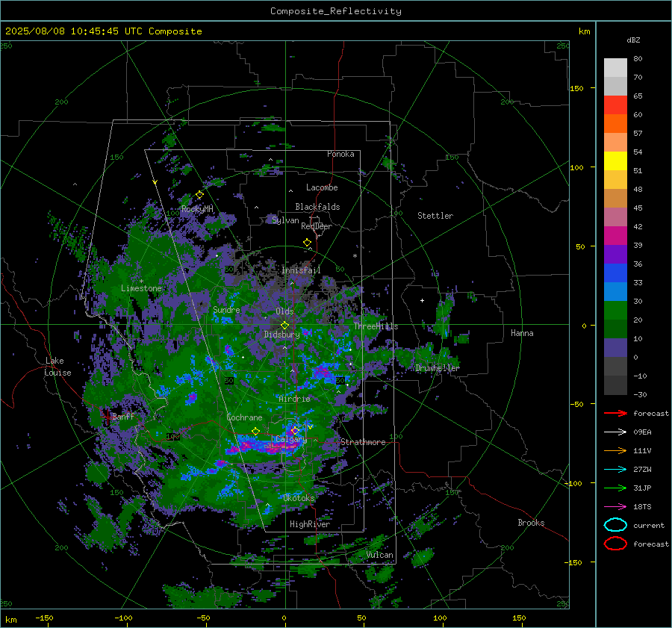
Task: Click the green 31JP arrow icon
Action: click(615, 488)
